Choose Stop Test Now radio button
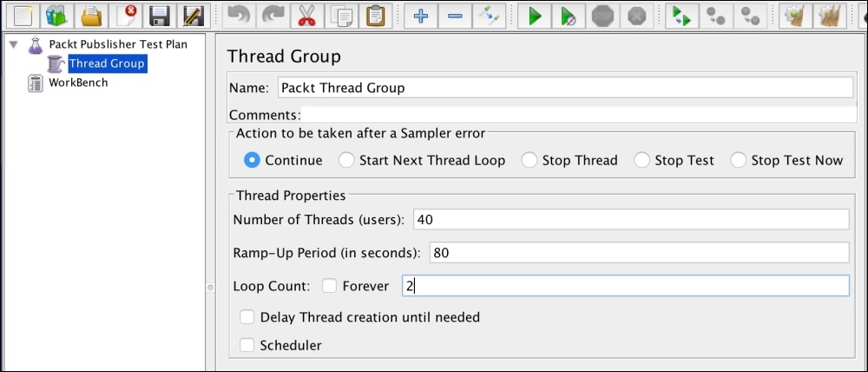This screenshot has width=868, height=372. pyautogui.click(x=739, y=160)
